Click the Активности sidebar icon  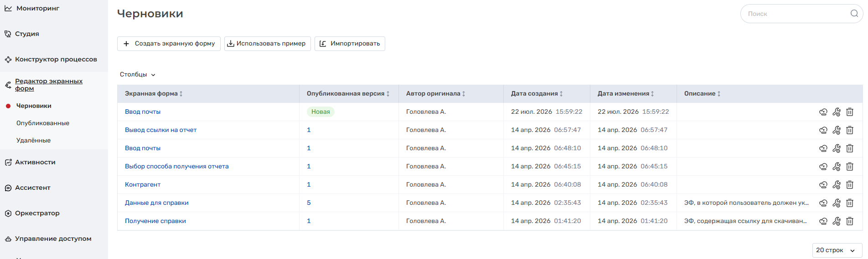[x=8, y=163]
